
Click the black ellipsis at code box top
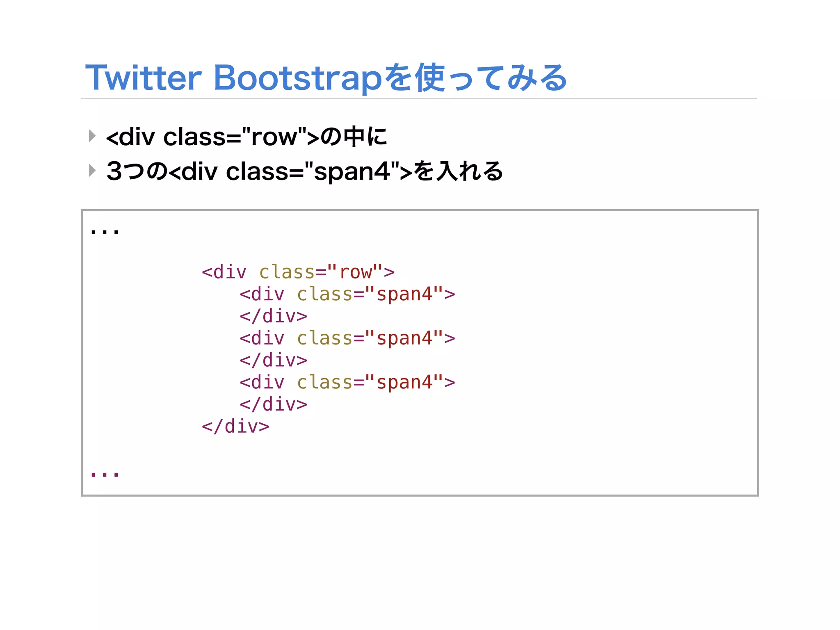click(x=105, y=232)
